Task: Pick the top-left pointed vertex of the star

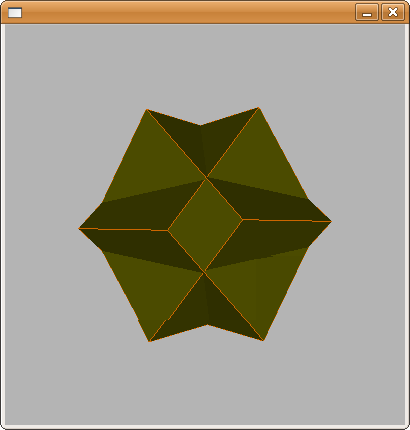Action: click(x=147, y=110)
